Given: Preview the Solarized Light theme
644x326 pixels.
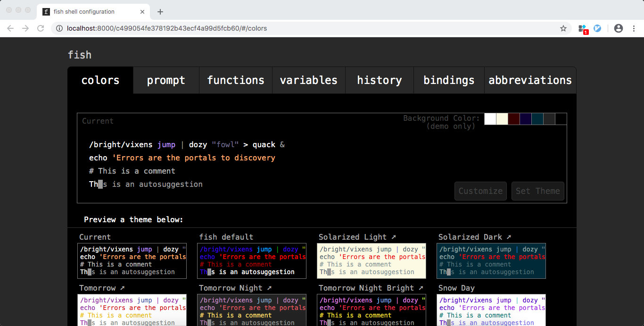Looking at the screenshot, I should pos(372,261).
